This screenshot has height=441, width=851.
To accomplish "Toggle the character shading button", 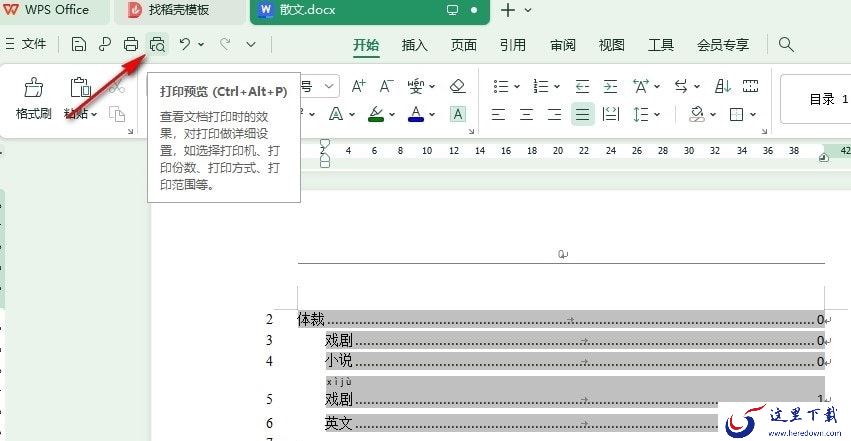I will (458, 114).
